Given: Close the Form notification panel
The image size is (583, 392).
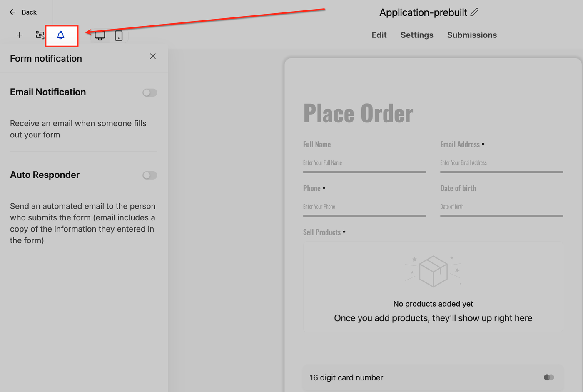Looking at the screenshot, I should (x=153, y=56).
